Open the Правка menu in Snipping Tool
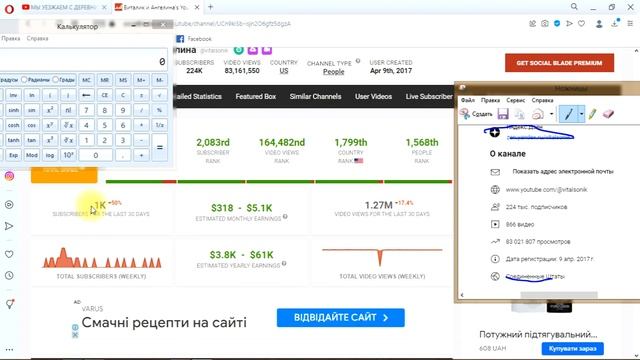 (490, 100)
